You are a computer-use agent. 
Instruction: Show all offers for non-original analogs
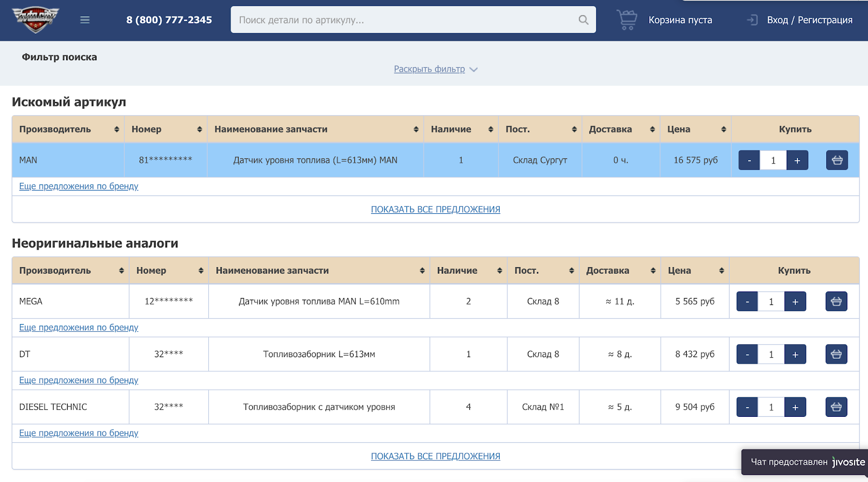[436, 456]
